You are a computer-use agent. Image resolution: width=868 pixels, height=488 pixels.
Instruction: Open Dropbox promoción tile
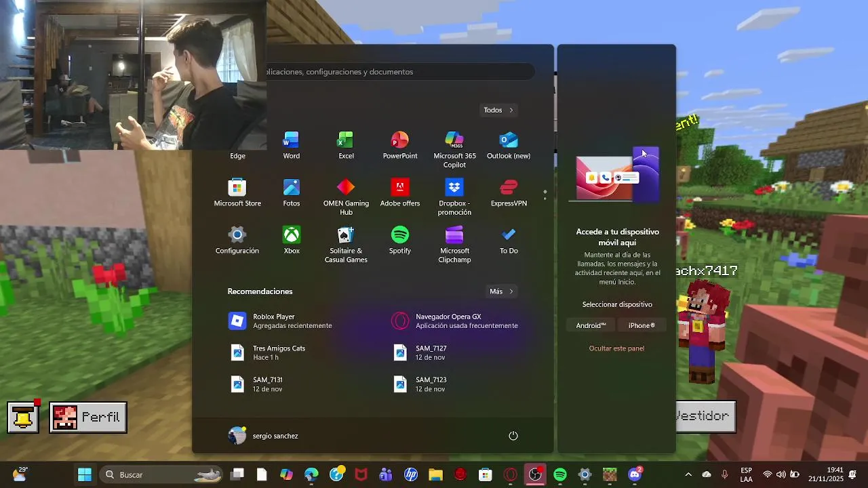(454, 197)
